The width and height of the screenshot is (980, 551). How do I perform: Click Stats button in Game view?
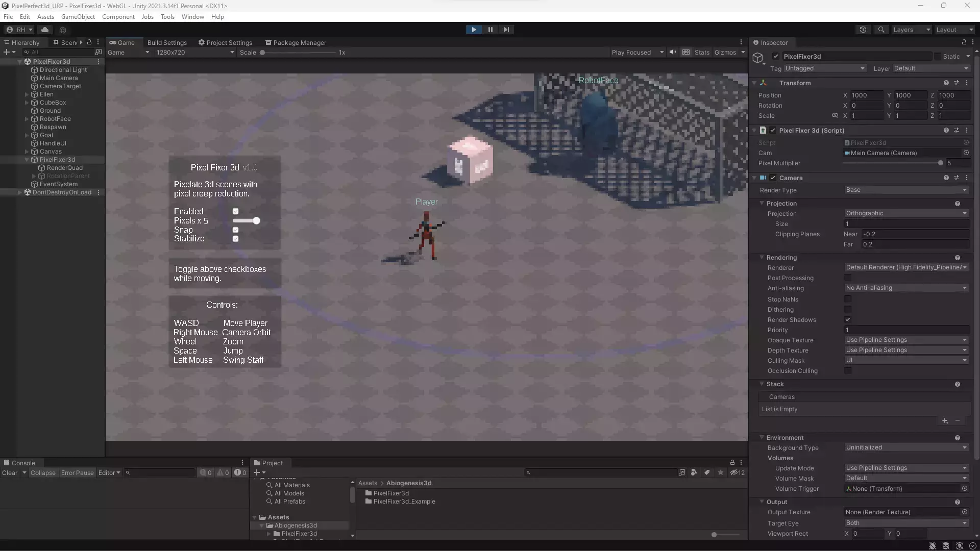[x=702, y=52]
